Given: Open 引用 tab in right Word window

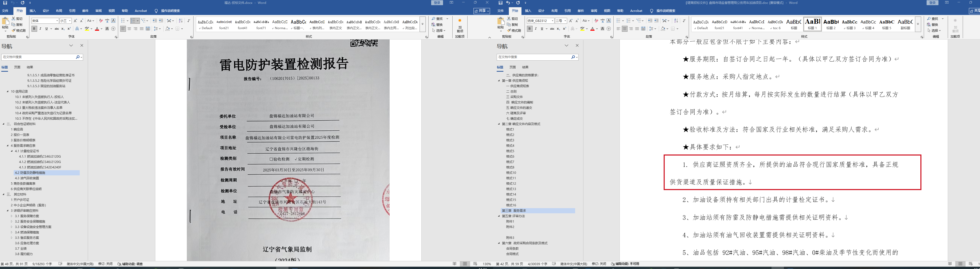Looking at the screenshot, I should coord(568,11).
